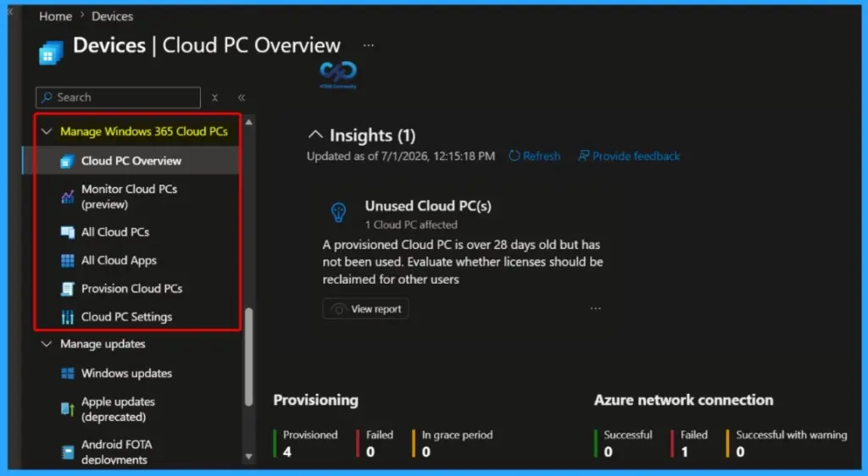Click the Cloud PC Settings sliders icon
Viewport: 868px width, 476px height.
click(x=67, y=317)
